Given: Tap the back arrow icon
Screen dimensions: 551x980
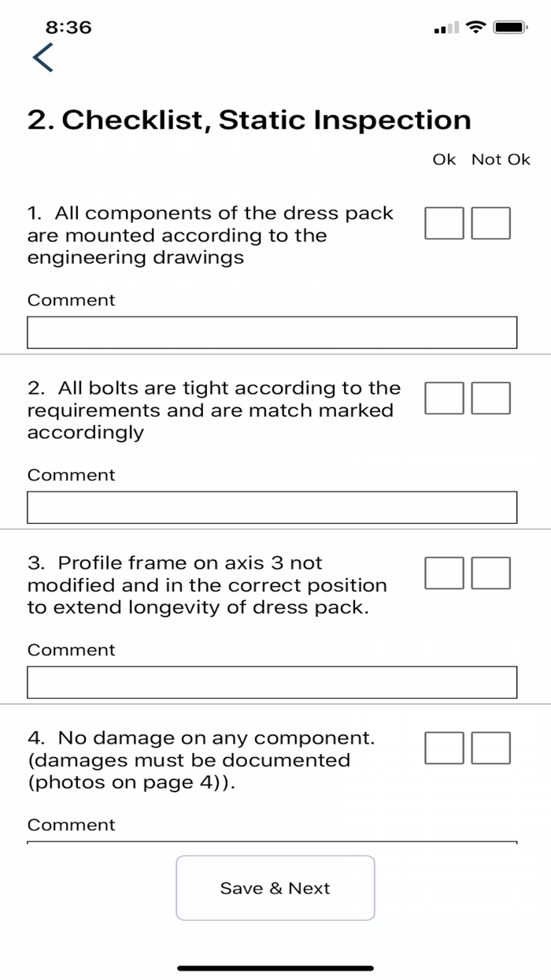Looking at the screenshot, I should (43, 58).
